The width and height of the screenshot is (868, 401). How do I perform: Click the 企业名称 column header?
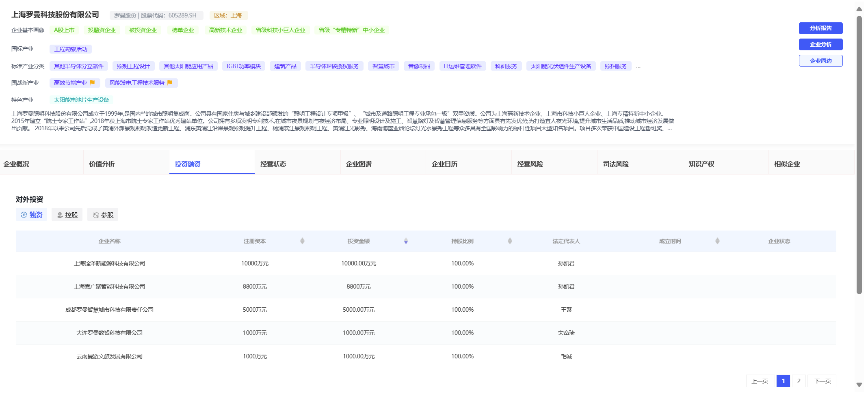[x=109, y=241]
